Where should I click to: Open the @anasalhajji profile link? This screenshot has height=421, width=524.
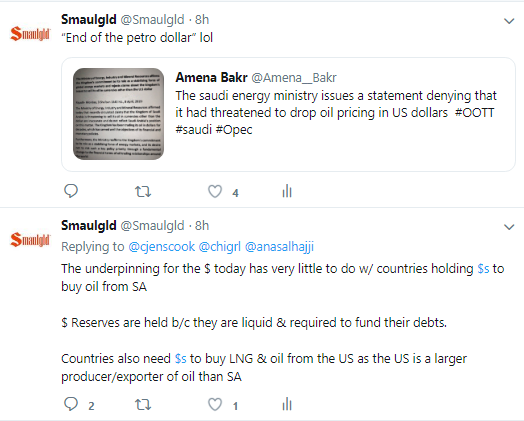279,247
